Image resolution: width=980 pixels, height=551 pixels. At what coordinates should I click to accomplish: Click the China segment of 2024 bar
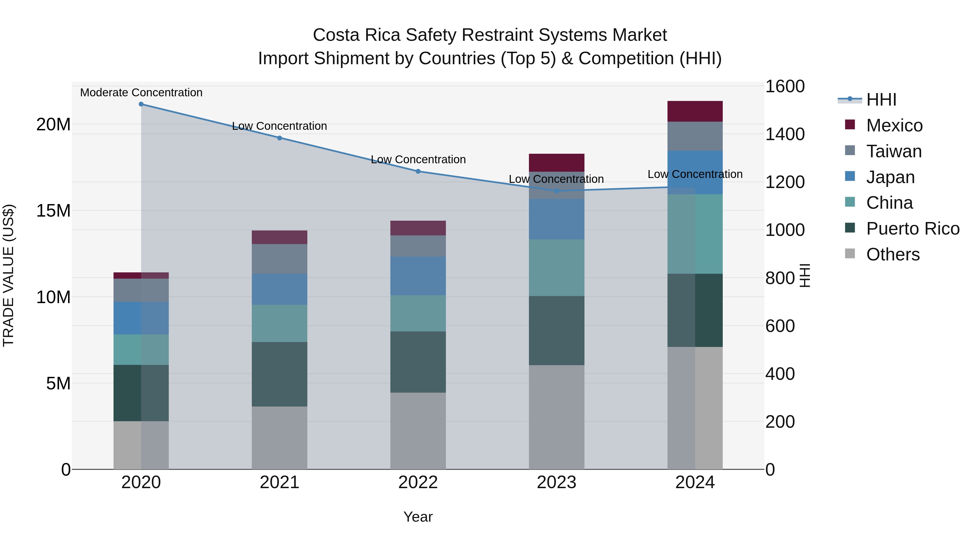pos(695,234)
